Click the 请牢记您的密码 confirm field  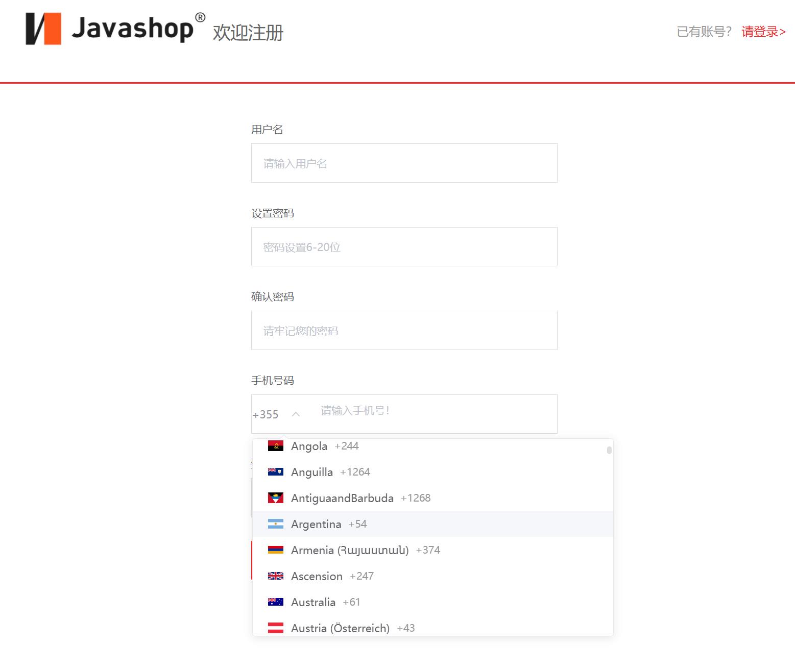pos(403,330)
